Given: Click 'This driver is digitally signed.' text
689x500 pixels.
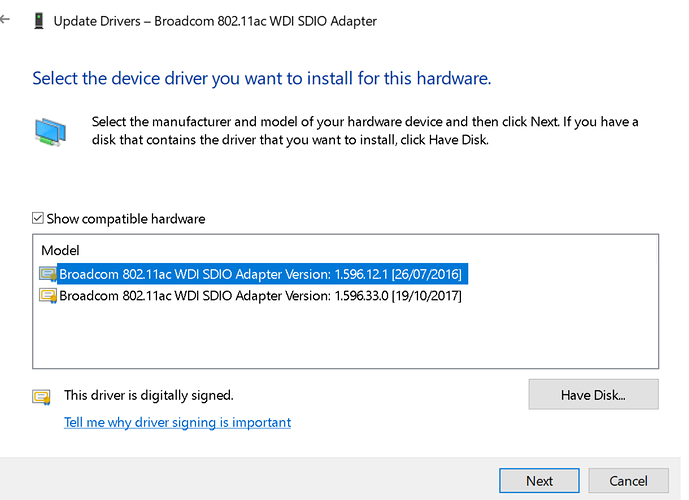Looking at the screenshot, I should [x=149, y=395].
